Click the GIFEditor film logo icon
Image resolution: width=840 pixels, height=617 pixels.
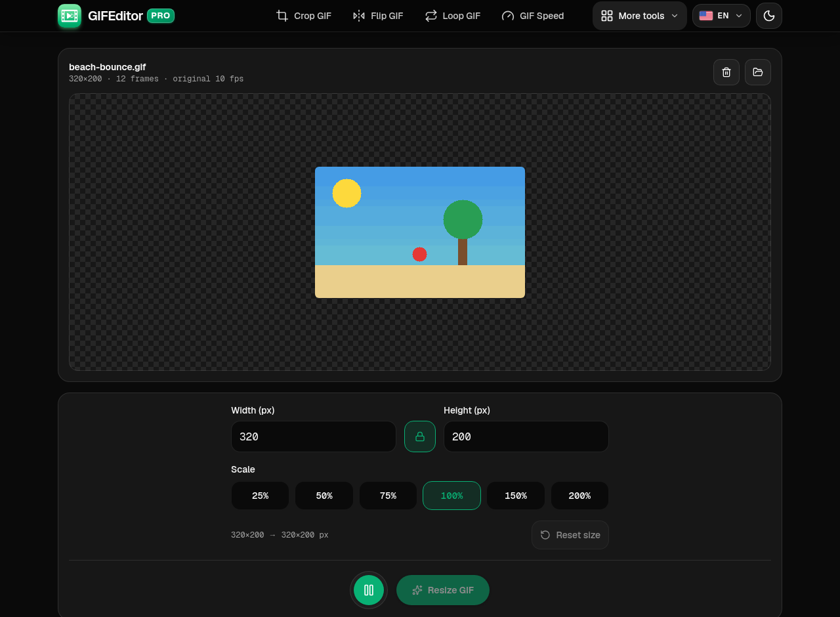click(x=70, y=16)
